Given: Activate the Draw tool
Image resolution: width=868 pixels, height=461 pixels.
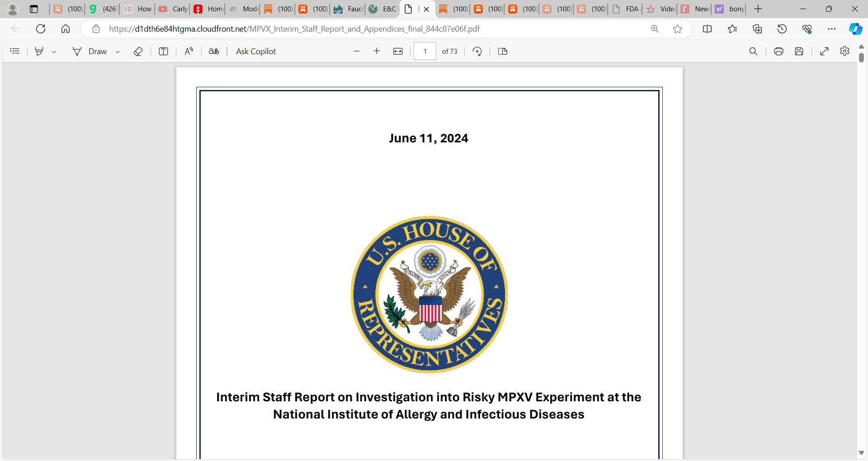Looking at the screenshot, I should point(90,52).
